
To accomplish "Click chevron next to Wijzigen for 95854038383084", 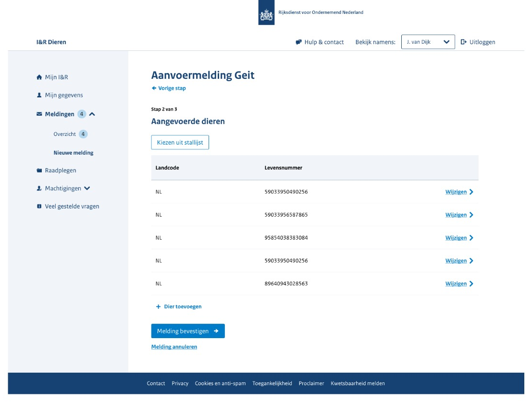I will click(471, 238).
